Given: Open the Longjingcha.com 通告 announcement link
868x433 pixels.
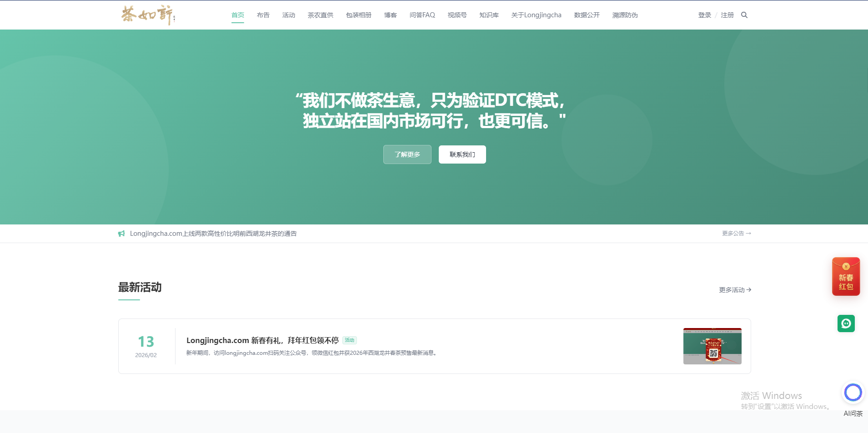Looking at the screenshot, I should click(x=213, y=234).
